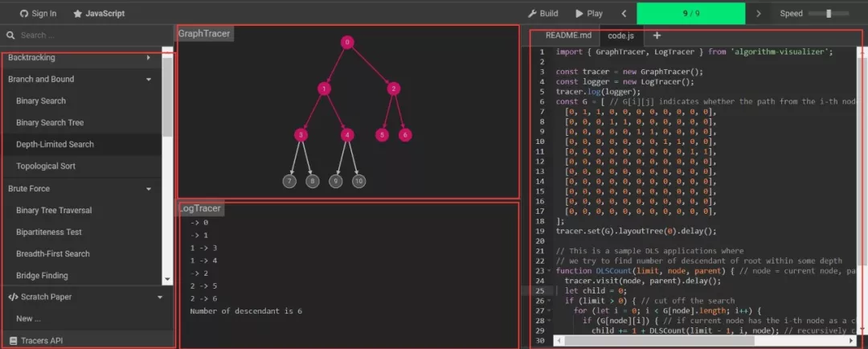This screenshot has height=349, width=868.
Task: Click the Scratch Paper code icon
Action: coord(12,297)
